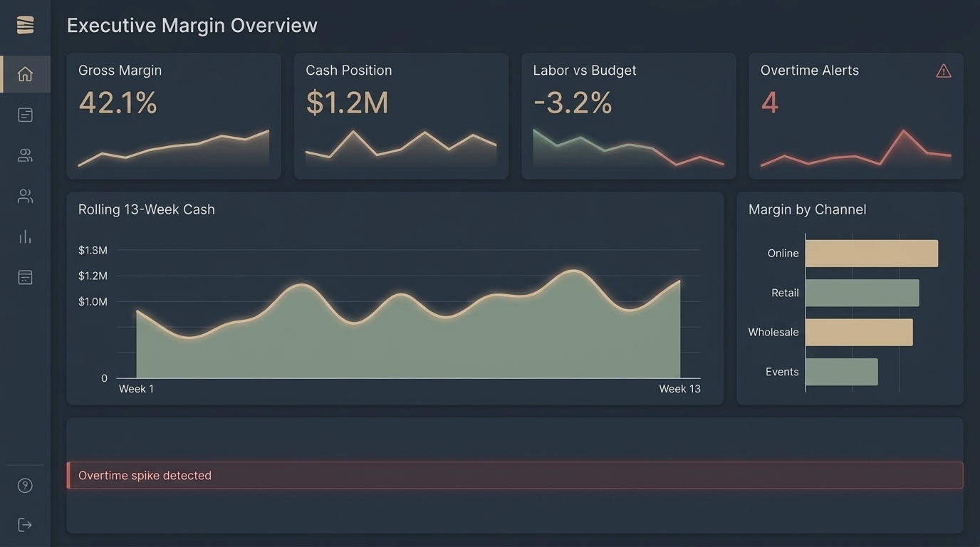The image size is (980, 547).
Task: Click the log out arrow icon
Action: pyautogui.click(x=25, y=525)
